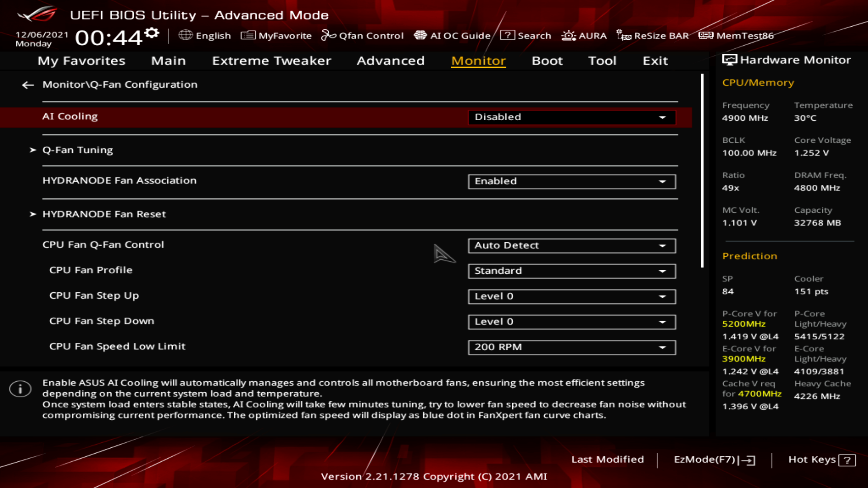Open MyFavorite list icon

[248, 35]
